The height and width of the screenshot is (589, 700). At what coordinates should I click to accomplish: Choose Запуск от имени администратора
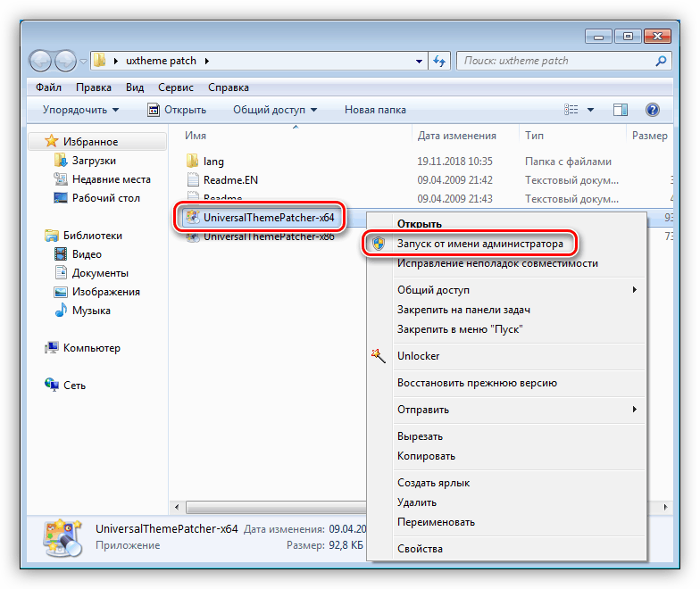pyautogui.click(x=480, y=244)
